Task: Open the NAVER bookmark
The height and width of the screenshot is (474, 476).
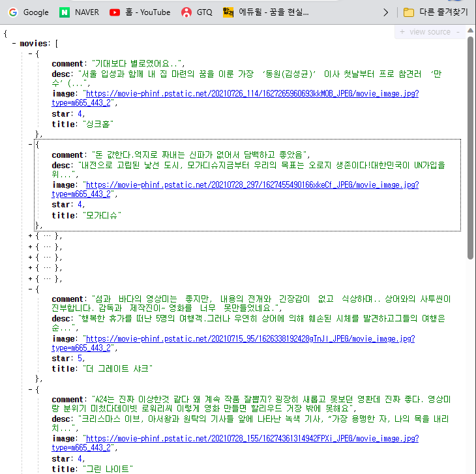Action: [x=80, y=12]
